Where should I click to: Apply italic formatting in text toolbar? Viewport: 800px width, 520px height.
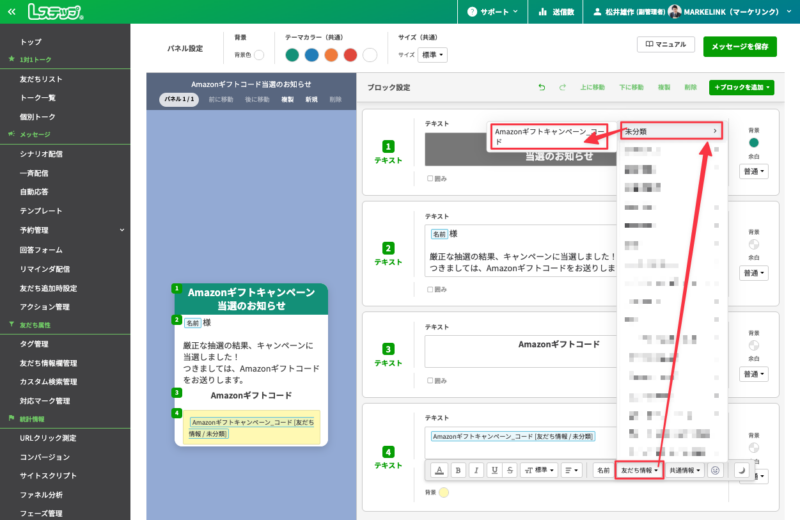click(476, 469)
